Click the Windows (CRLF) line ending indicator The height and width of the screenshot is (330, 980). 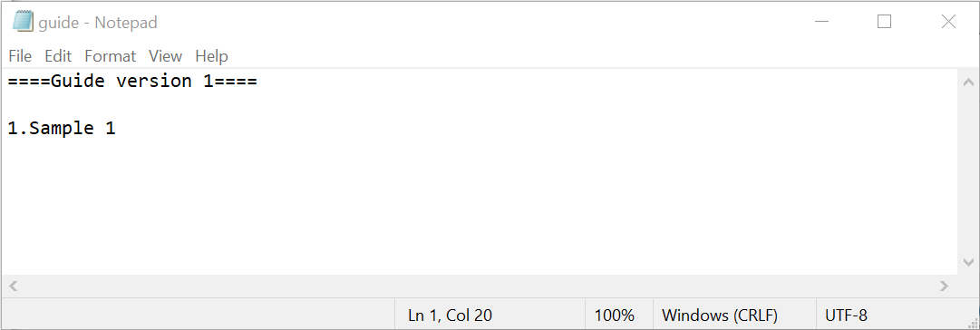pyautogui.click(x=720, y=315)
